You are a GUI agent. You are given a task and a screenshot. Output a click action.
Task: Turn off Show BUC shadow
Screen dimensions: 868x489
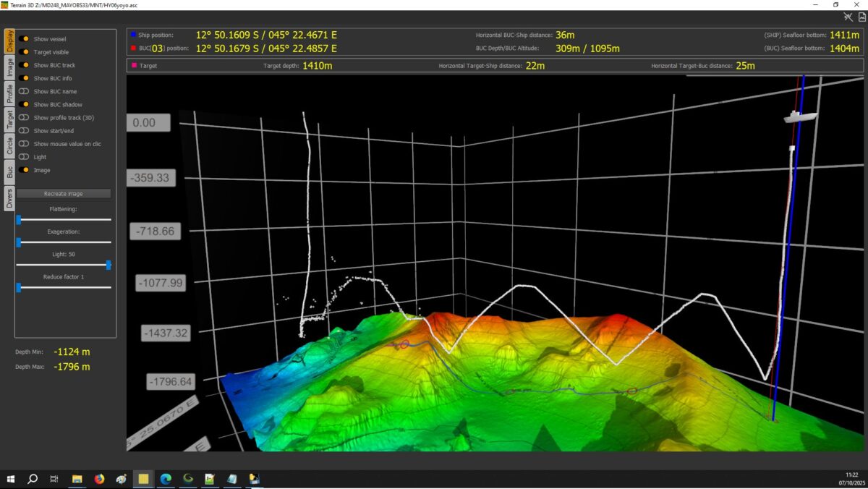[x=24, y=105]
